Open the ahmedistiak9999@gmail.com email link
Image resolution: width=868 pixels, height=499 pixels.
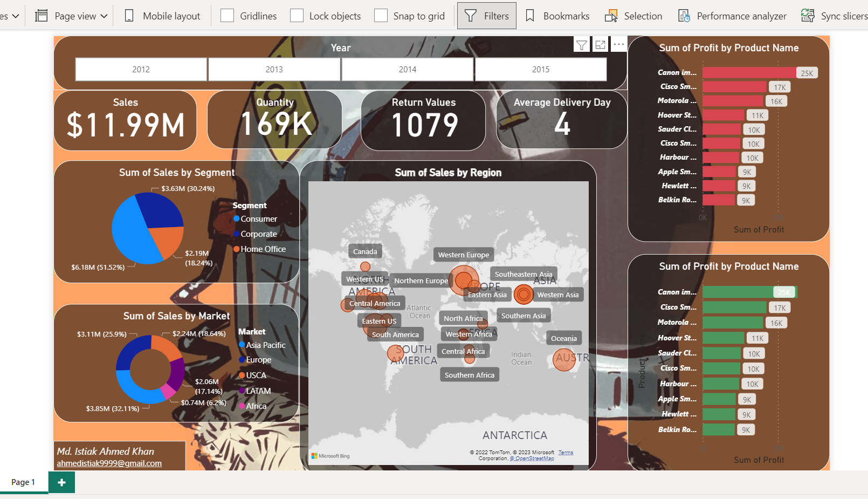109,463
